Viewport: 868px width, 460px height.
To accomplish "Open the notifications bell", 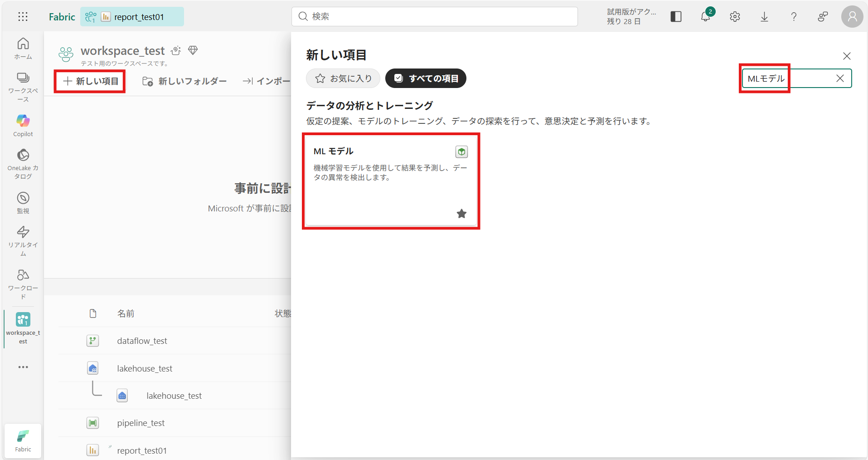I will coord(705,17).
